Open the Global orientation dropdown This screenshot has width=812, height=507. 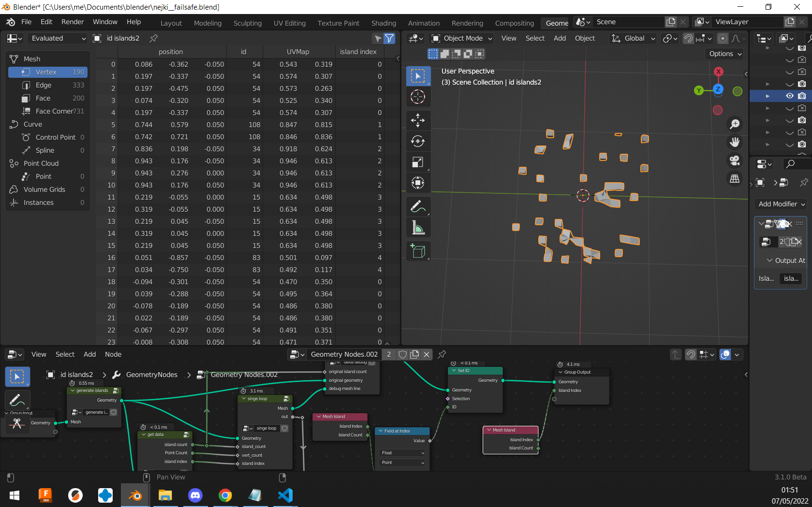click(x=633, y=38)
